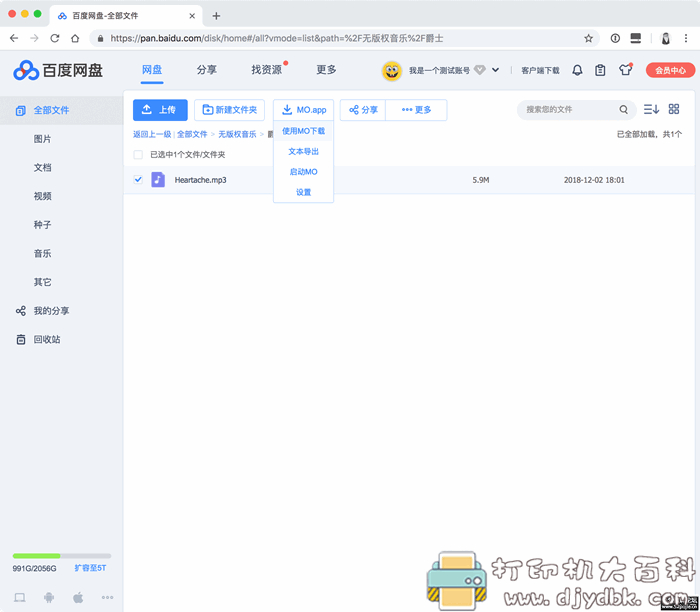Open 无版权音乐 breadcrumb folder
Viewport: 700px width, 612px height.
tap(237, 134)
